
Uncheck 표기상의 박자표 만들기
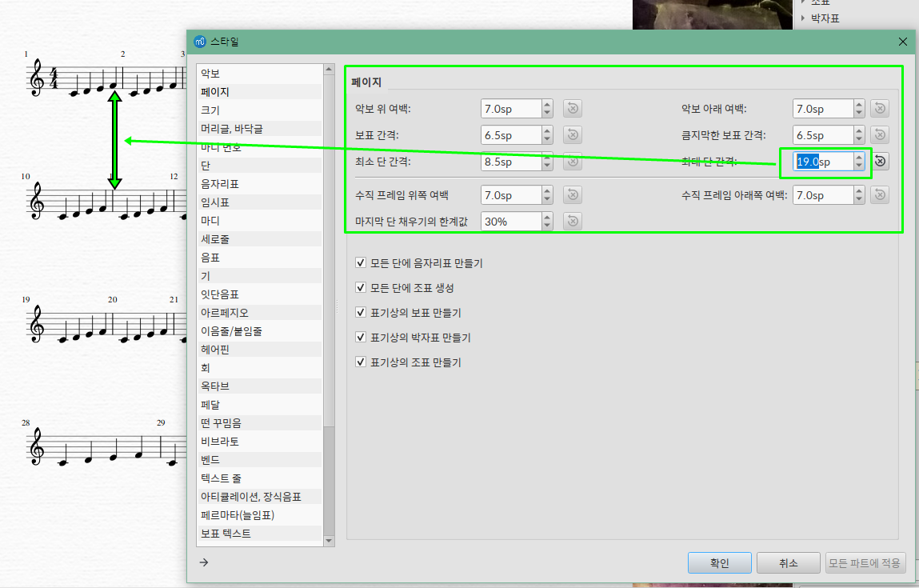(x=361, y=337)
